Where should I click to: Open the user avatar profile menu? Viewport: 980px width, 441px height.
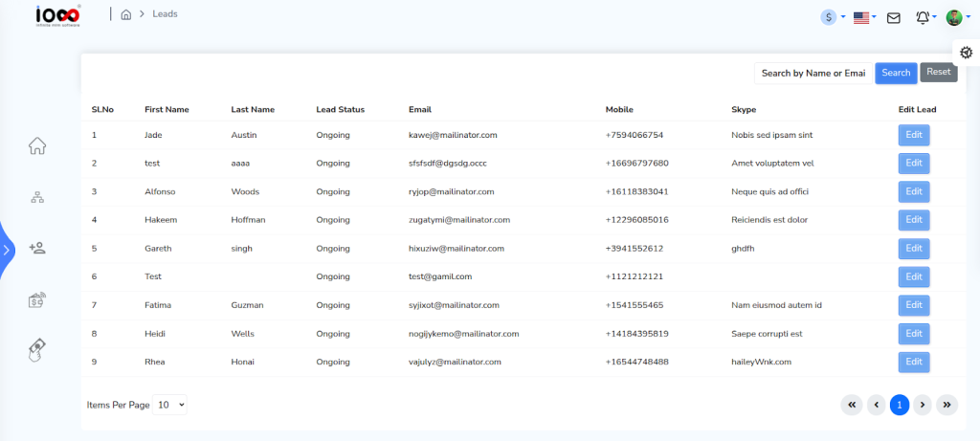click(957, 17)
